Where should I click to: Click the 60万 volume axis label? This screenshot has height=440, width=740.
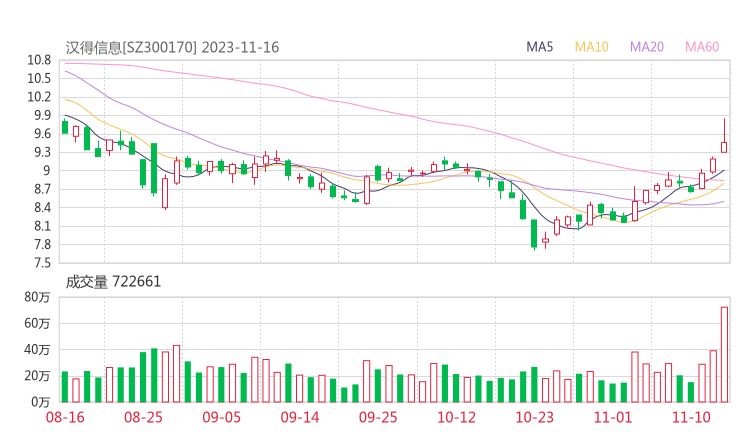pyautogui.click(x=37, y=323)
